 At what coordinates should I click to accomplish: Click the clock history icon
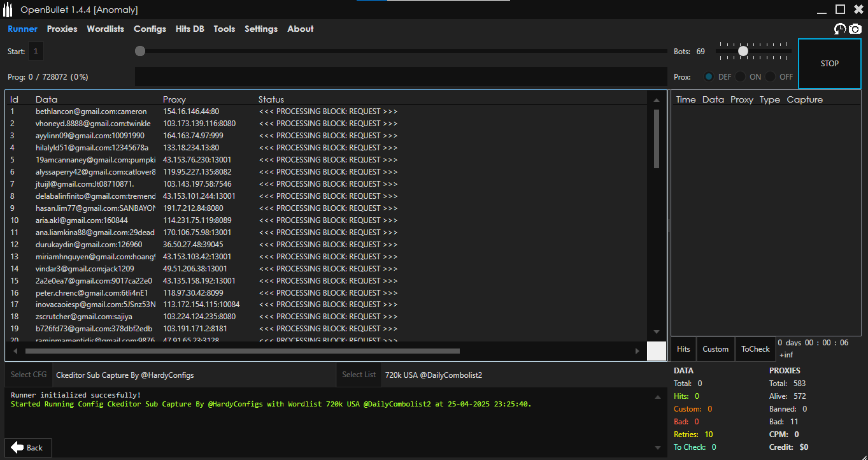[x=840, y=29]
